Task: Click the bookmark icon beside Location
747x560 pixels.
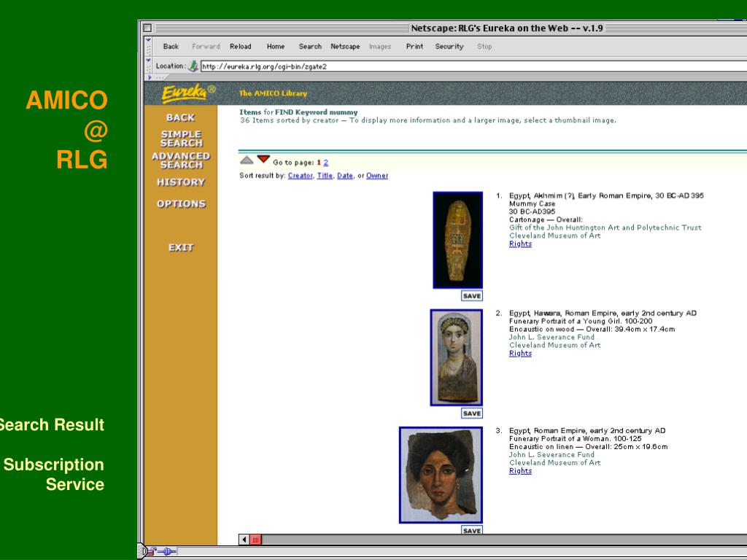Action: pyautogui.click(x=193, y=66)
